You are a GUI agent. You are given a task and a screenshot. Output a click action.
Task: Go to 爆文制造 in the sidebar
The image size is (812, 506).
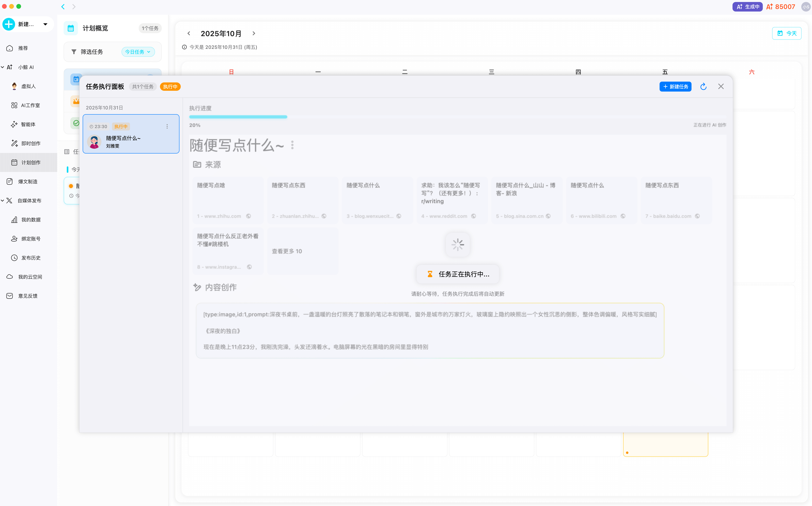pos(27,181)
